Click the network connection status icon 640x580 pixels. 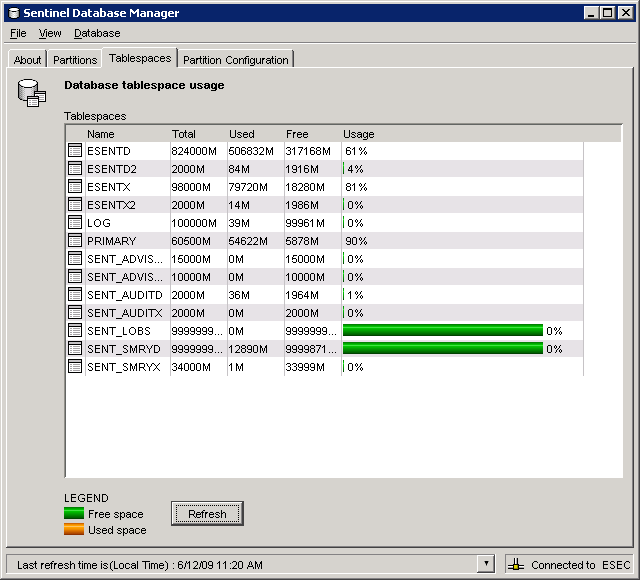[516, 564]
